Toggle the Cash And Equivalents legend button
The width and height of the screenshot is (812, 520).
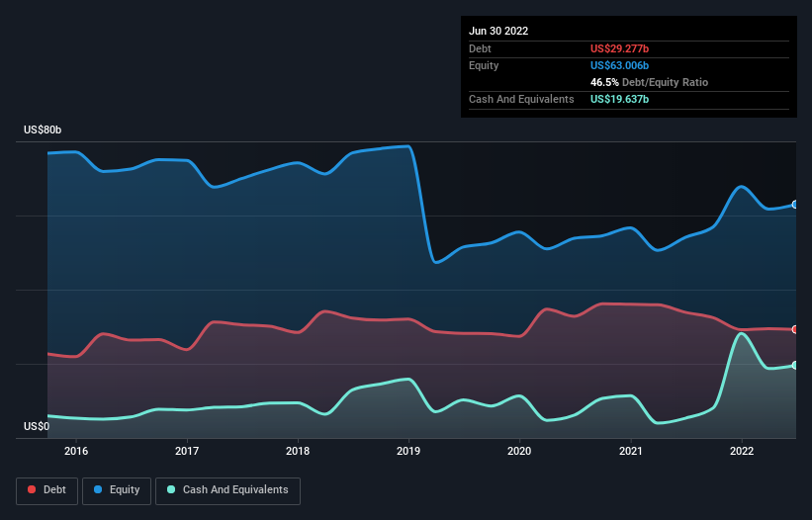(x=227, y=490)
